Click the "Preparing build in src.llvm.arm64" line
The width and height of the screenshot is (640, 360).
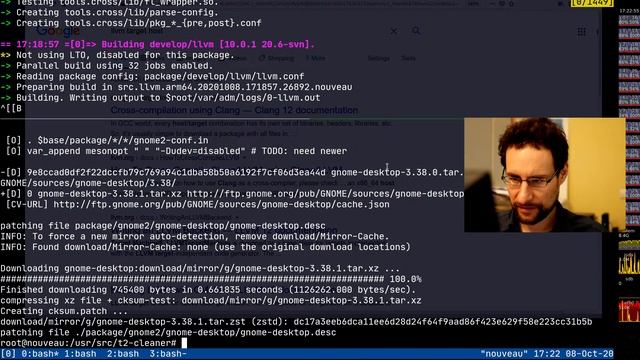pyautogui.click(x=176, y=87)
